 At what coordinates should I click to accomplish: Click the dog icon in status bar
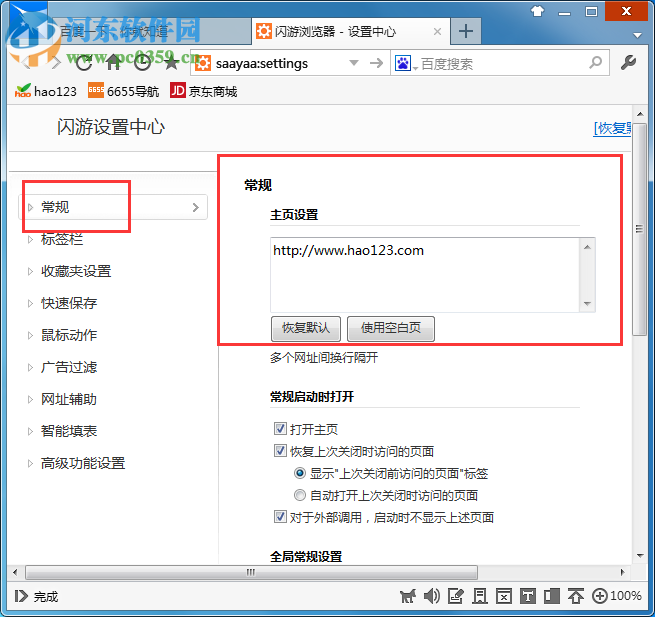(x=408, y=596)
